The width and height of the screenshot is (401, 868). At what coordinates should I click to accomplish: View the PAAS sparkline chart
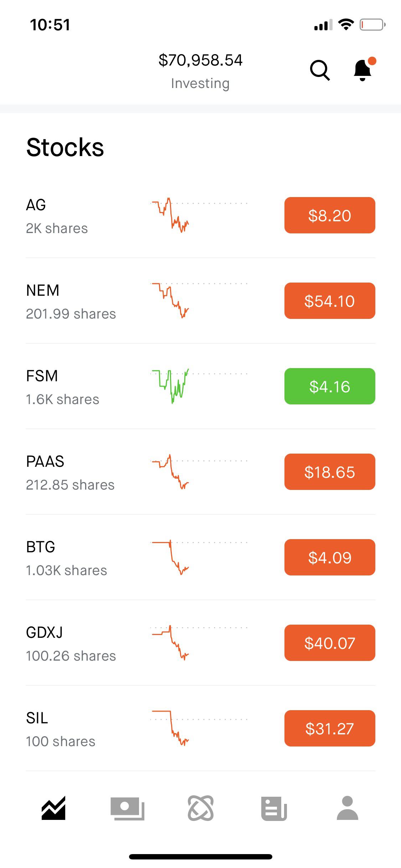coord(170,472)
